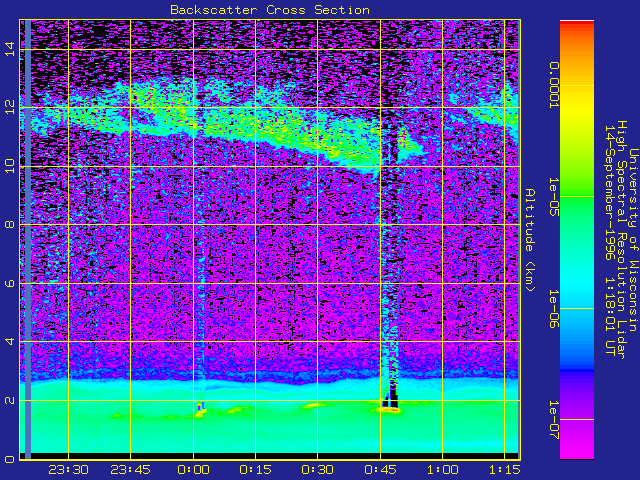
Task: Click the altitude 10 axis label
Action: (x=10, y=166)
